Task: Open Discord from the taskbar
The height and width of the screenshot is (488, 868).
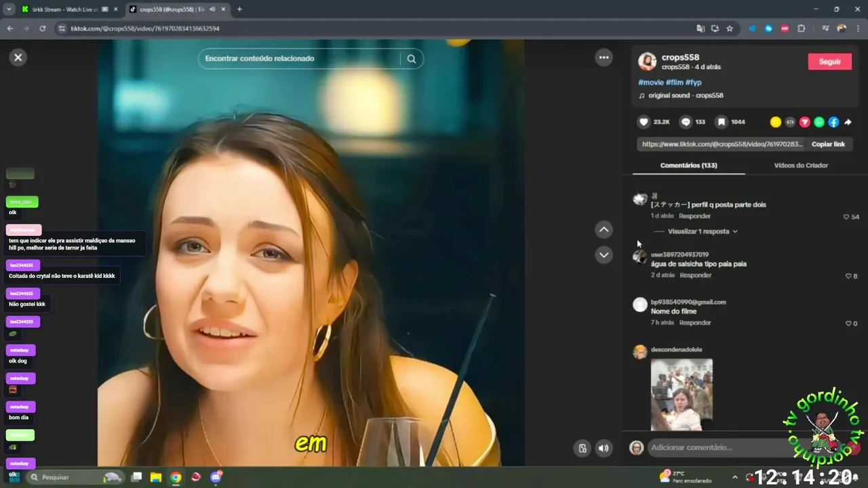Action: tap(216, 477)
